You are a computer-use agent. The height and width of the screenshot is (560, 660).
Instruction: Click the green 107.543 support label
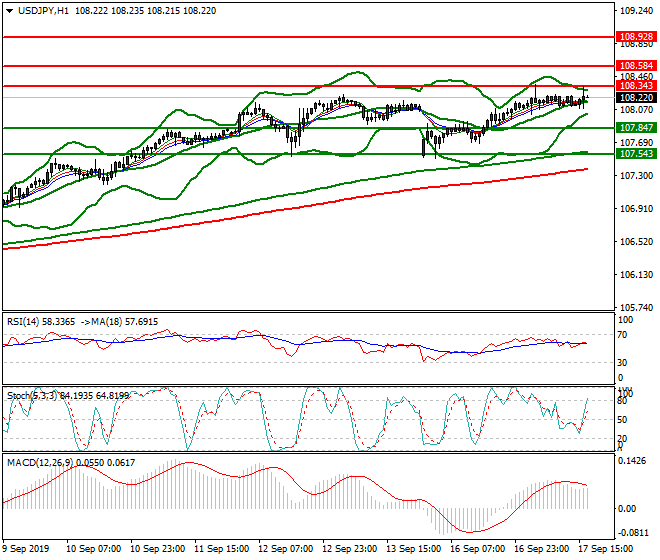pyautogui.click(x=636, y=154)
